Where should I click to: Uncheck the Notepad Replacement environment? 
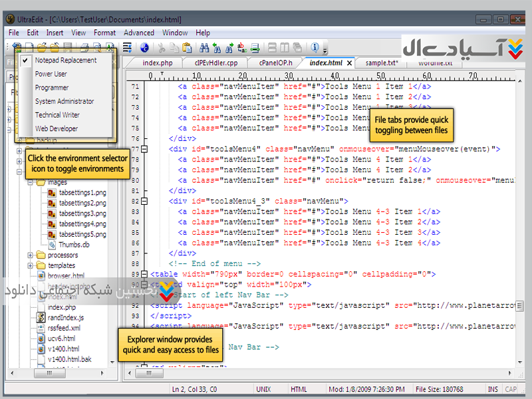click(65, 60)
